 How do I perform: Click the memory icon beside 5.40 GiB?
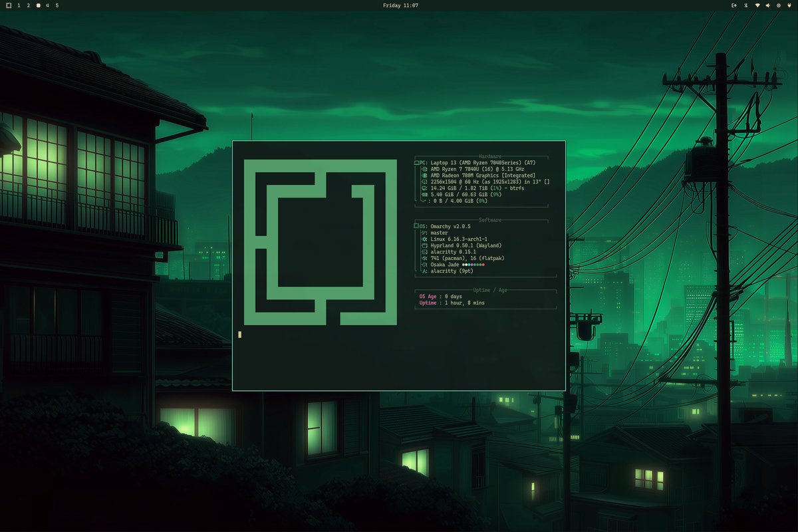click(425, 194)
